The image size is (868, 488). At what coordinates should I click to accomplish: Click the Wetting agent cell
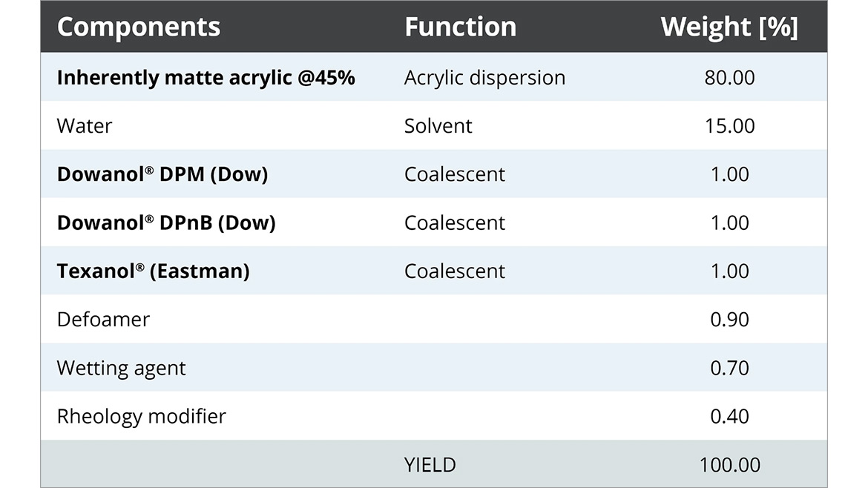121,368
